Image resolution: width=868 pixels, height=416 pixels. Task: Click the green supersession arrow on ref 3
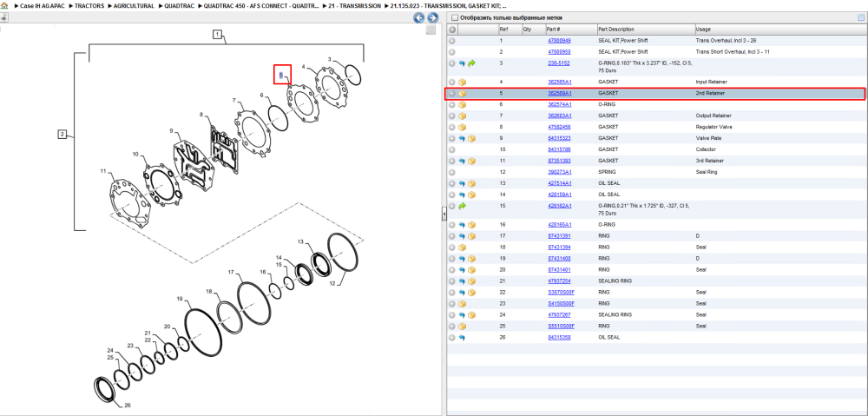click(471, 63)
